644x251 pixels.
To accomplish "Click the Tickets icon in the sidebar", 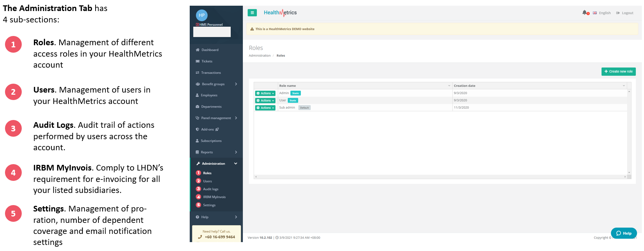I will click(x=198, y=61).
